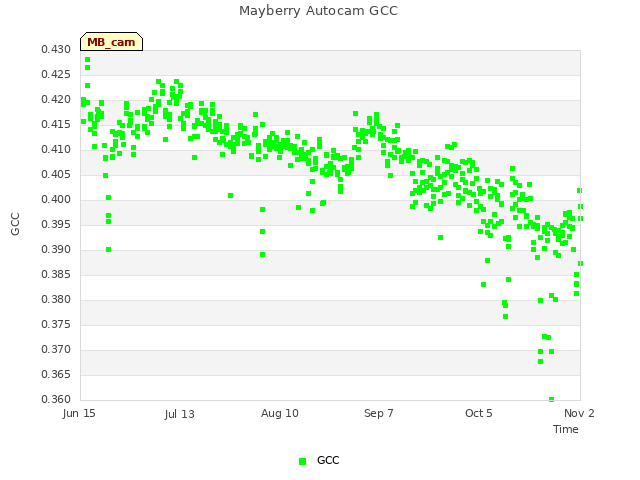Click the 0.365 y-axis value
Image resolution: width=640 pixels, height=480 pixels.
coord(56,375)
